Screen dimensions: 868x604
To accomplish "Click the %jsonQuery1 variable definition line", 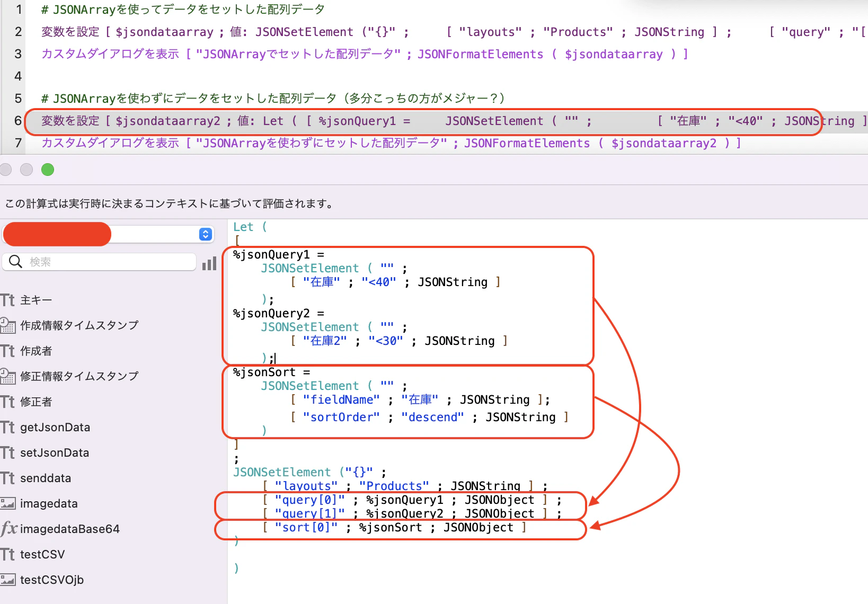I will 279,255.
